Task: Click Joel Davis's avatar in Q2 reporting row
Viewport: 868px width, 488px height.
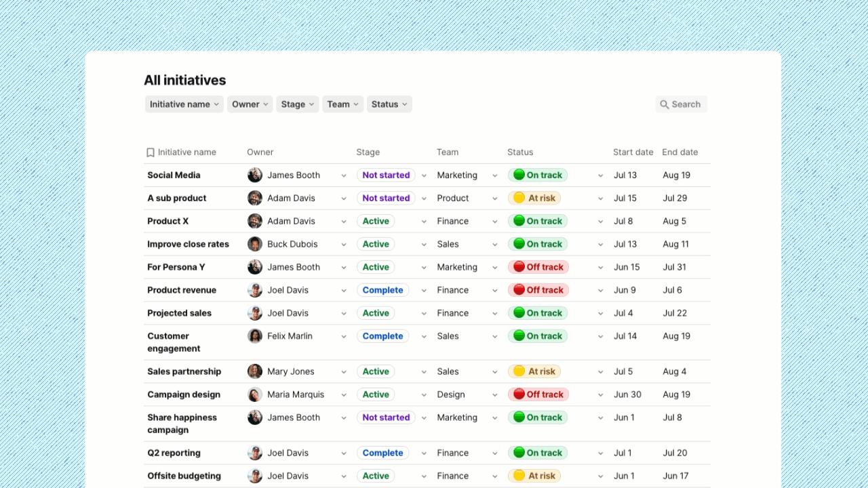Action: tap(255, 453)
